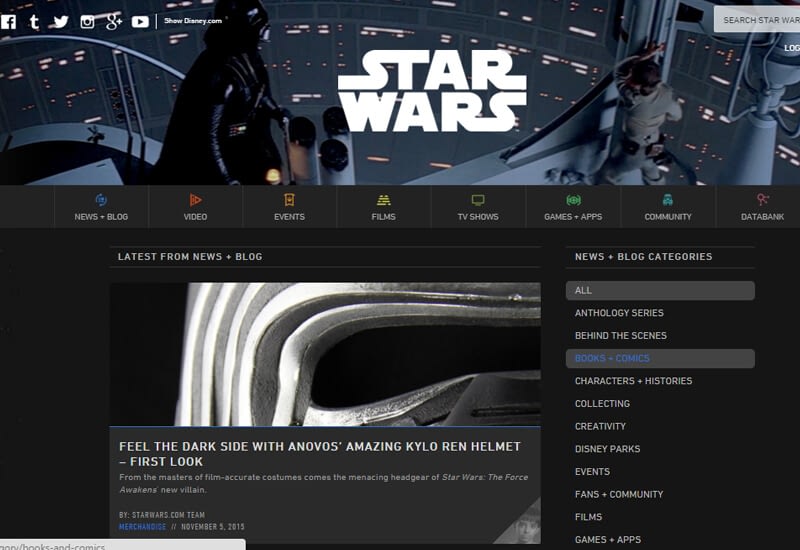Screen dimensions: 800x550
Task: Select the All category
Action: point(660,290)
